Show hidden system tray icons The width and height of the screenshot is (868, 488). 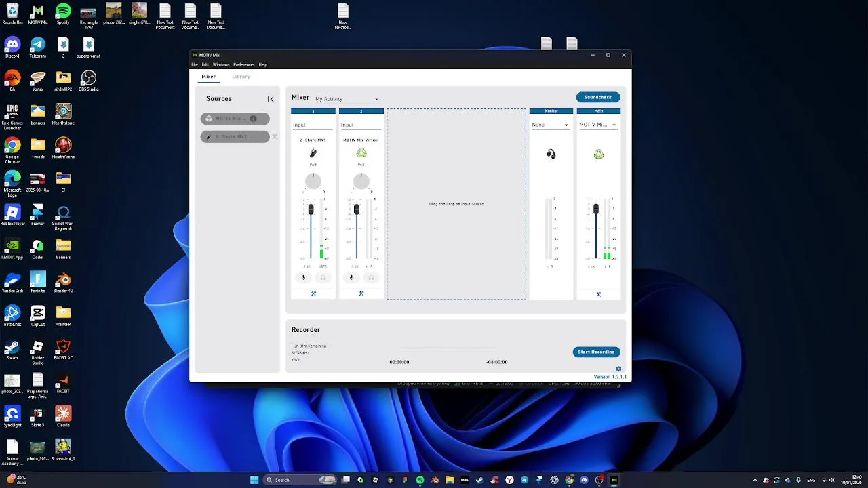[x=755, y=480]
